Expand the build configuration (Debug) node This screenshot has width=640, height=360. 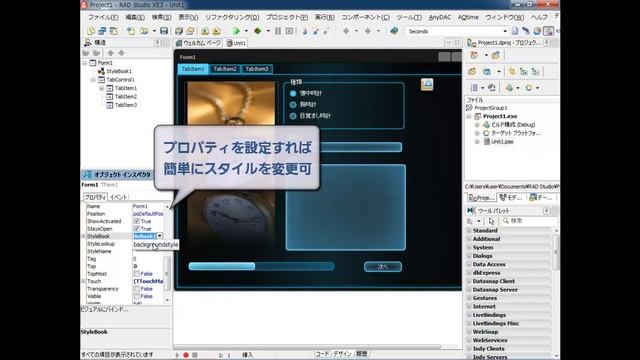[x=477, y=125]
